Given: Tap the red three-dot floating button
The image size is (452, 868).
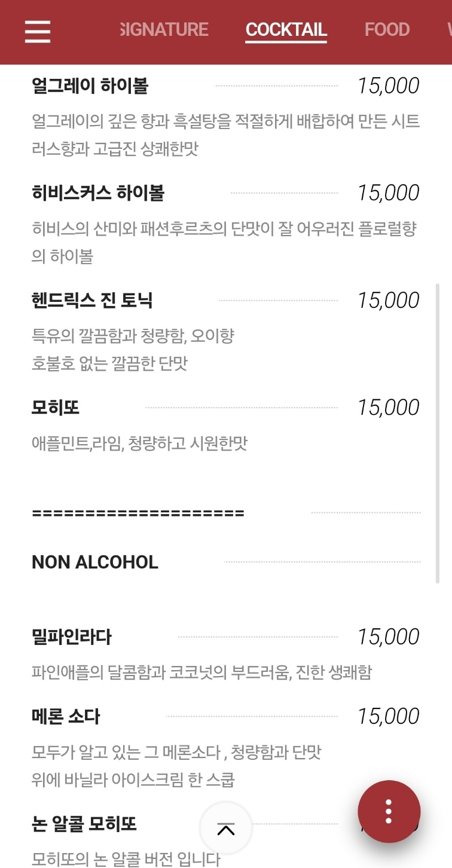Looking at the screenshot, I should [389, 811].
